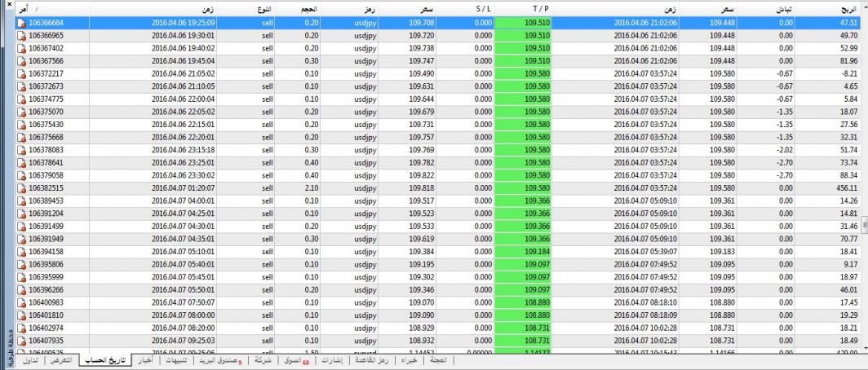Click the profit value 70.77

pos(848,239)
